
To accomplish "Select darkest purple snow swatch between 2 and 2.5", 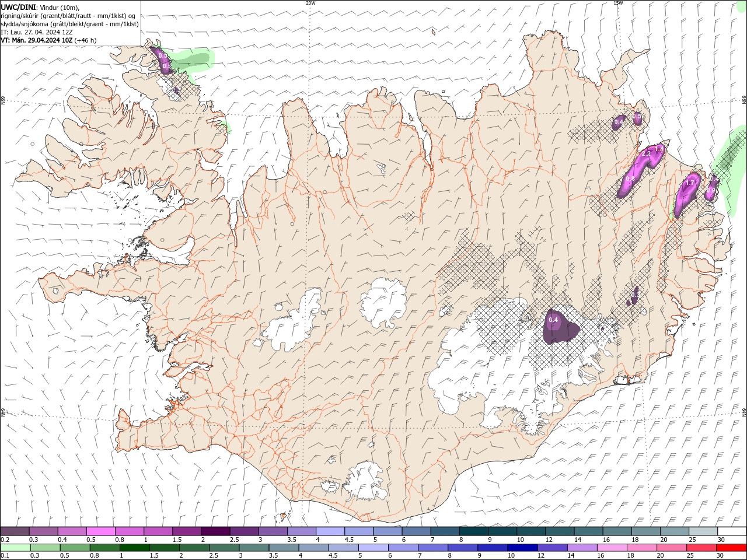I will pyautogui.click(x=215, y=531).
